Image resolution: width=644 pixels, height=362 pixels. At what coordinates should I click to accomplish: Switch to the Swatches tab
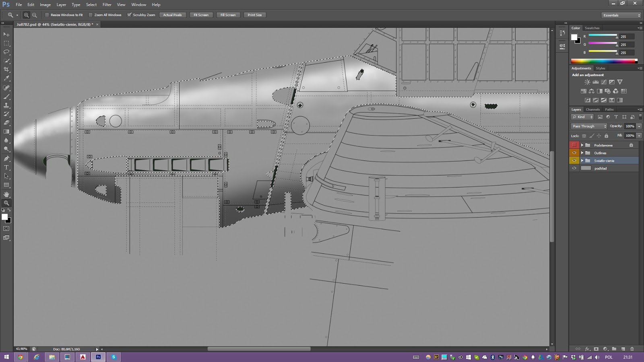tap(592, 28)
